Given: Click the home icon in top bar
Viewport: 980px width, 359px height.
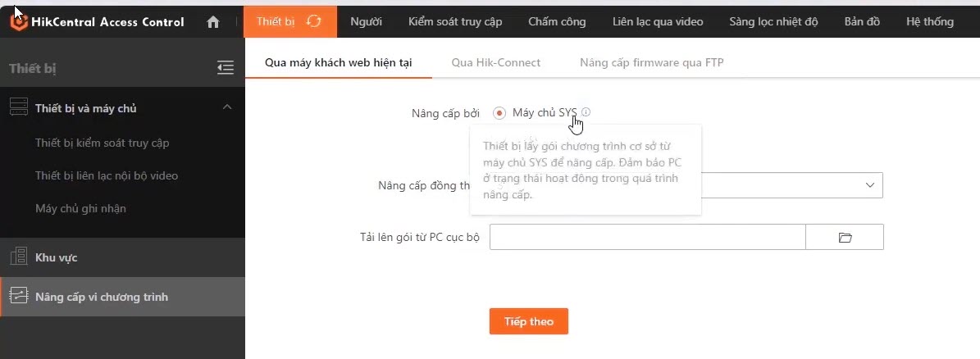Looking at the screenshot, I should [213, 22].
